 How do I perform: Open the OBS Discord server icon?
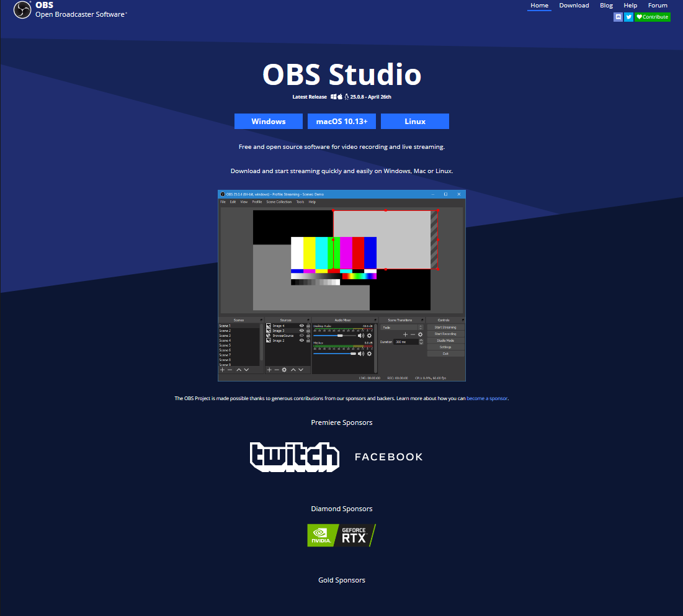point(618,17)
